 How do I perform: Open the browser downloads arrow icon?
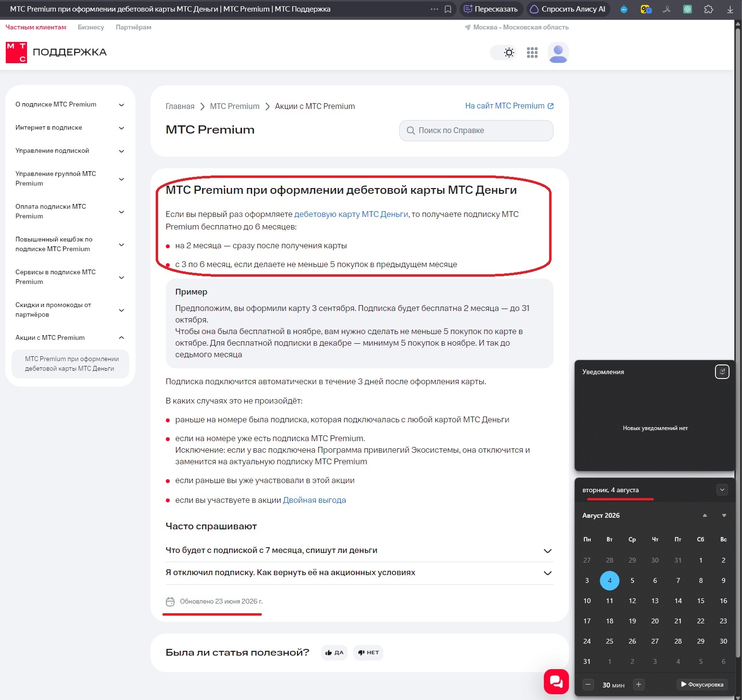tap(730, 9)
